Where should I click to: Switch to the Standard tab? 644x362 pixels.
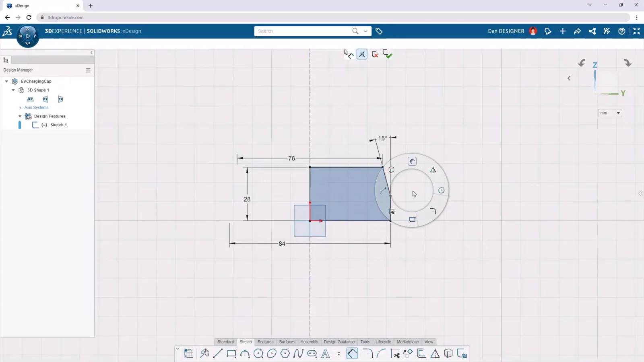(225, 342)
